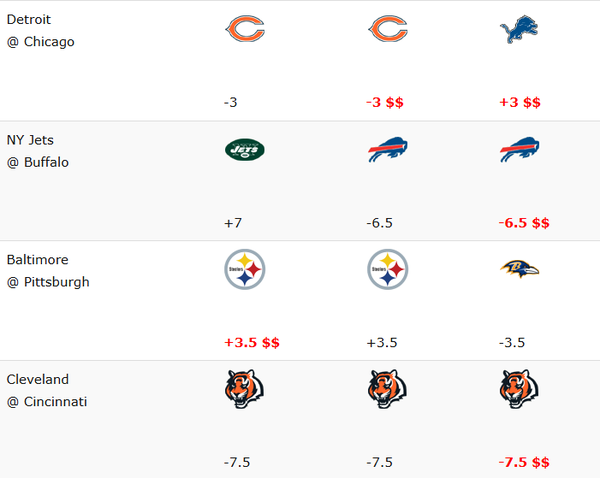Click the Chicago Bears logo in first column
Screen dimensions: 600x478
click(244, 30)
